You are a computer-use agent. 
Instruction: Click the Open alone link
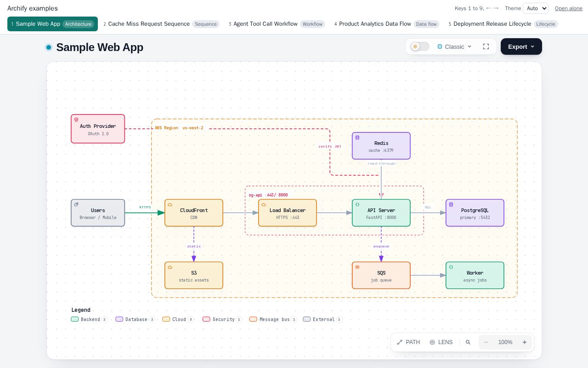[x=569, y=8]
